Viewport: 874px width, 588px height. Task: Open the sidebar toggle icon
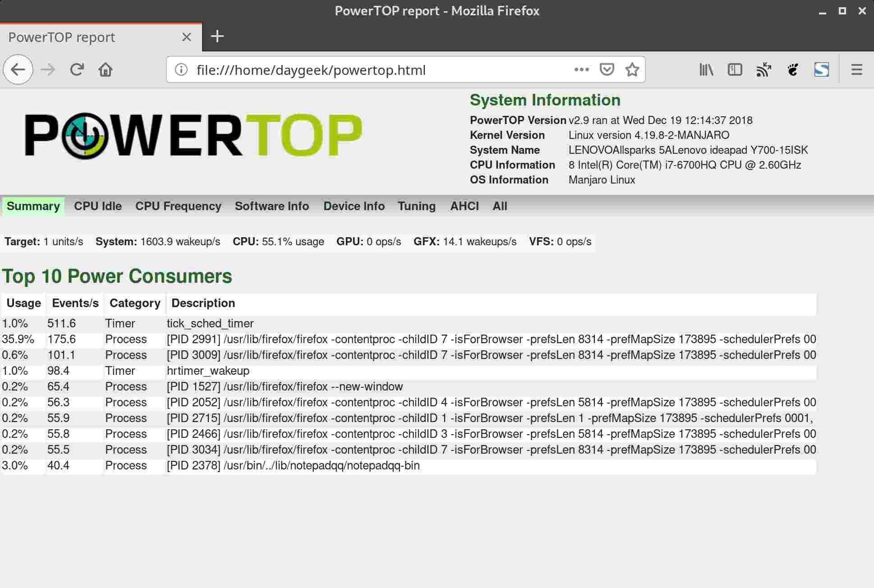[734, 69]
